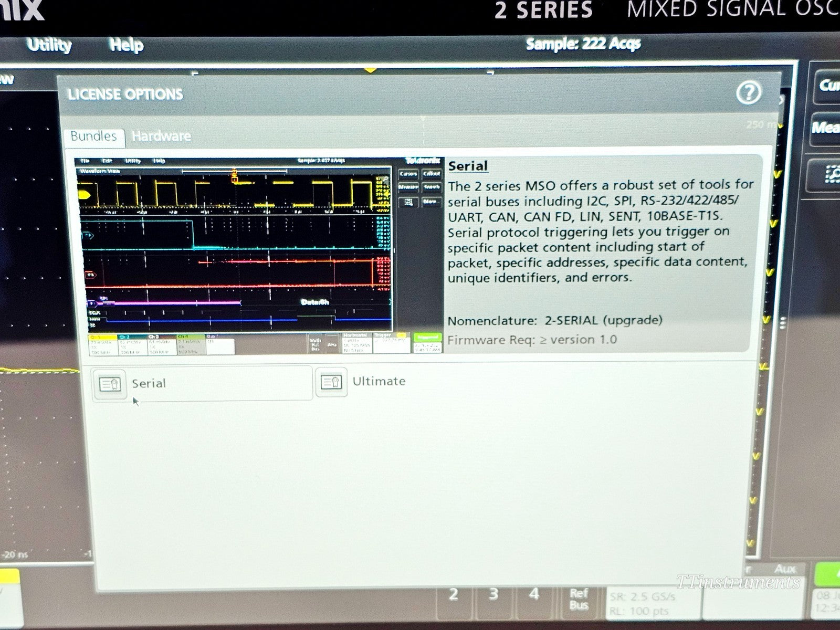
Task: Click the Aux label in settings bar
Action: tap(785, 569)
